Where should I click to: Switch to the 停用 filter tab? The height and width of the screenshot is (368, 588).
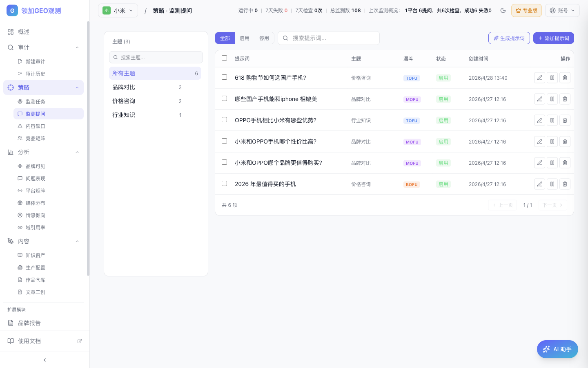[264, 38]
